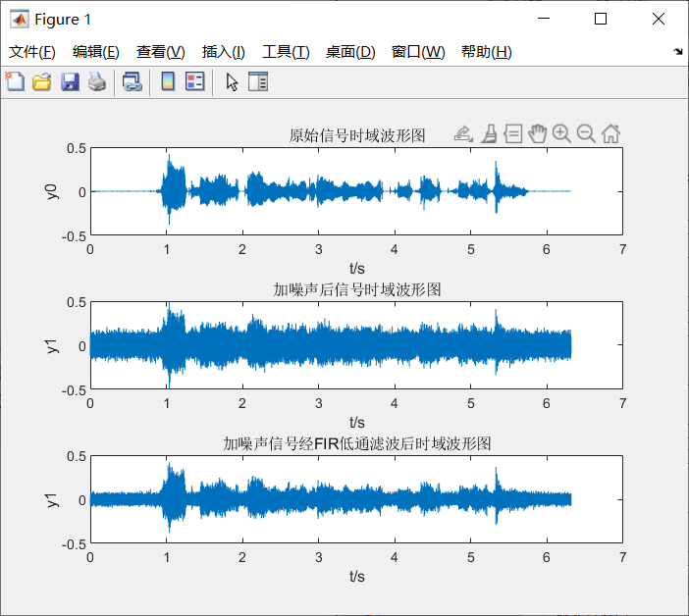Save the figure using the floppy disk icon
689x616 pixels.
click(69, 82)
